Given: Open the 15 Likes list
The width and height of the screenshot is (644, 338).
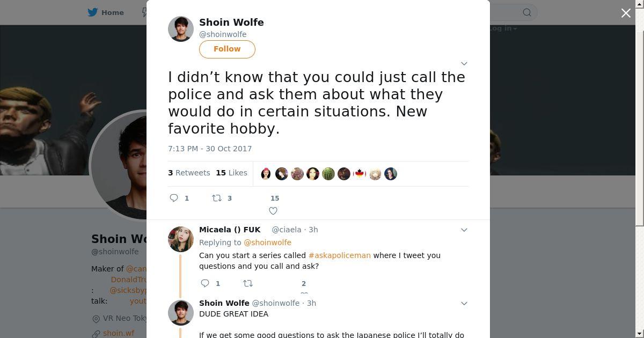Looking at the screenshot, I should click(x=231, y=173).
